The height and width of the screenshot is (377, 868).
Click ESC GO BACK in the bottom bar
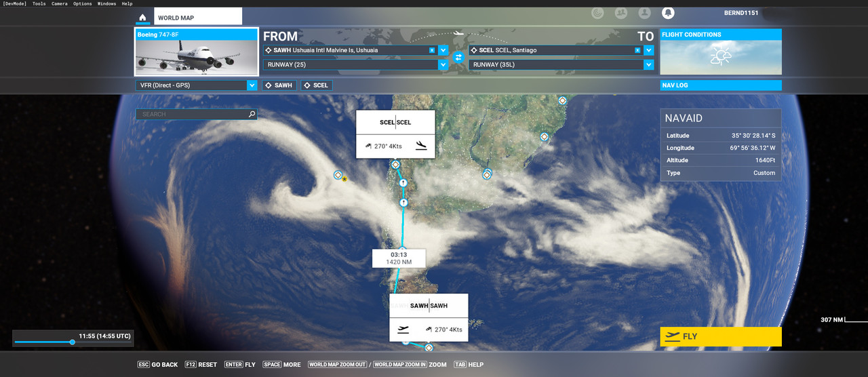[x=157, y=365]
